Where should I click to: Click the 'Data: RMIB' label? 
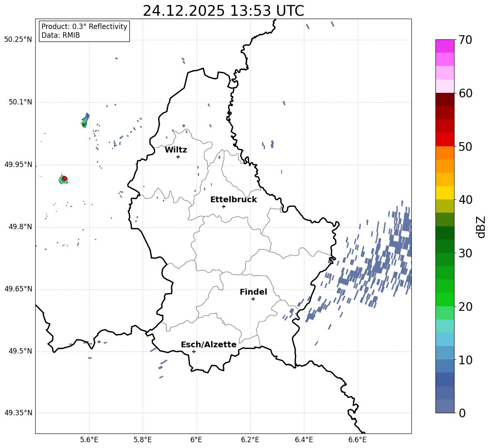point(61,35)
